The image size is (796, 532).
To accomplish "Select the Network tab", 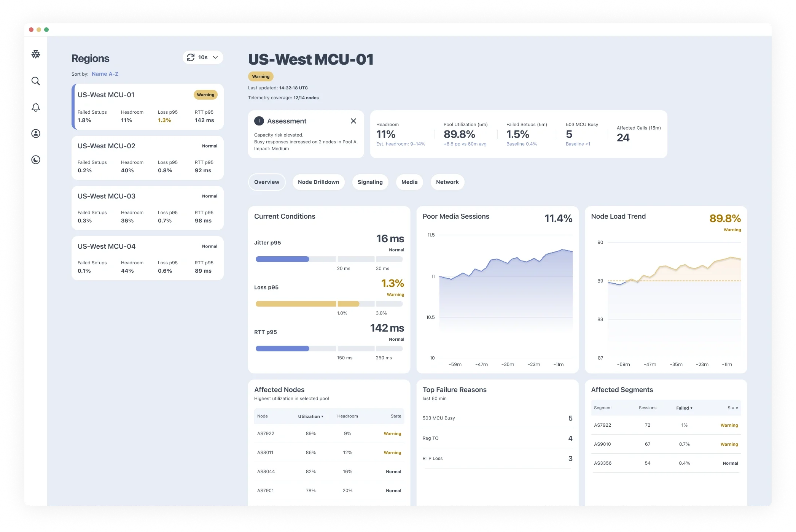I will [x=447, y=182].
